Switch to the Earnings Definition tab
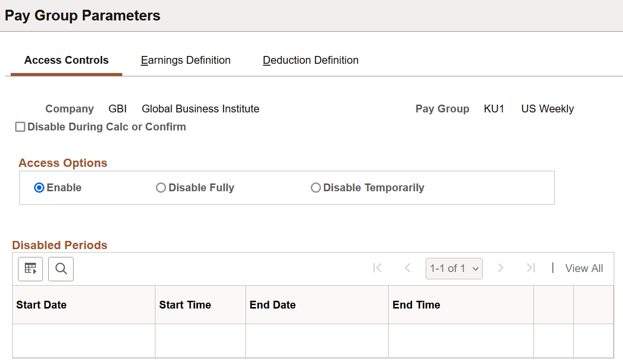Viewport: 623px width, 364px height. (x=186, y=60)
